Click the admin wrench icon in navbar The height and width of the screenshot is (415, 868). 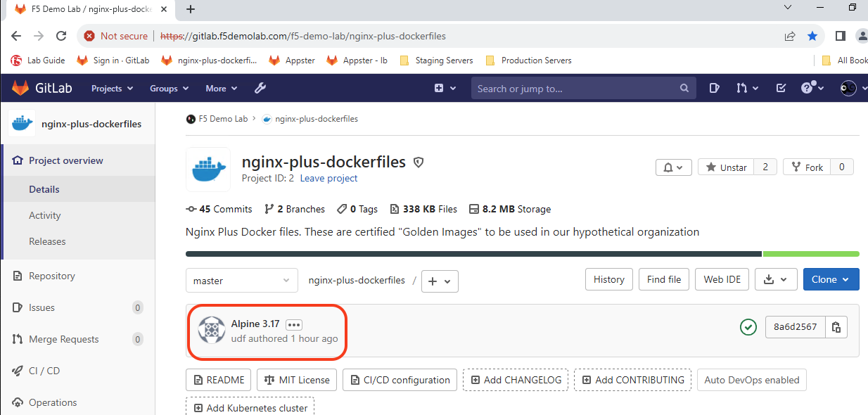[x=260, y=89]
